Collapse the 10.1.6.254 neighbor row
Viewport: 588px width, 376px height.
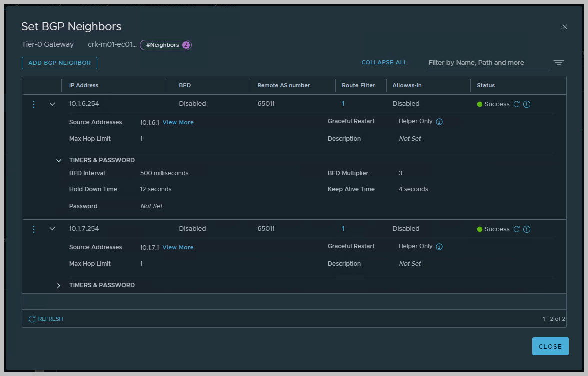(52, 104)
